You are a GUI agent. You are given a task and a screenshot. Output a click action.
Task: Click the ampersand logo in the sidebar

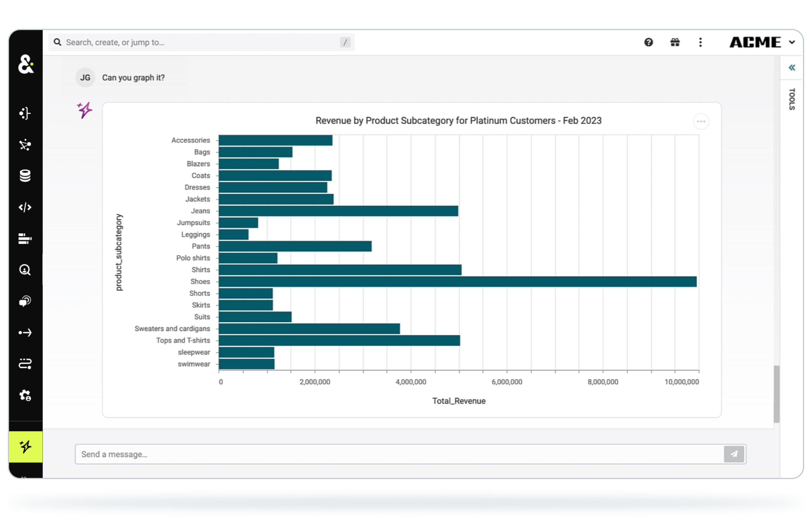point(26,64)
